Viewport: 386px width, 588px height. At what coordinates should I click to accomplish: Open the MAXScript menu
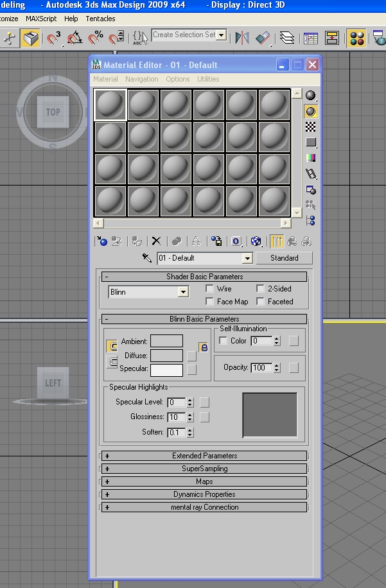[x=41, y=19]
